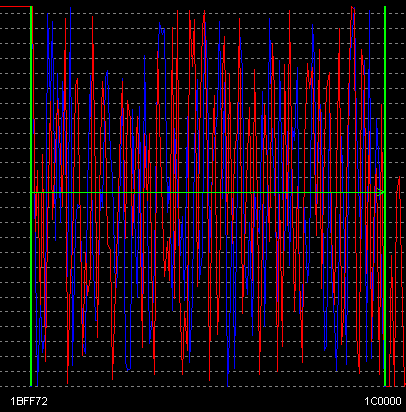Click the 1C0000 end address label
The height and width of the screenshot is (412, 406).
click(x=382, y=401)
